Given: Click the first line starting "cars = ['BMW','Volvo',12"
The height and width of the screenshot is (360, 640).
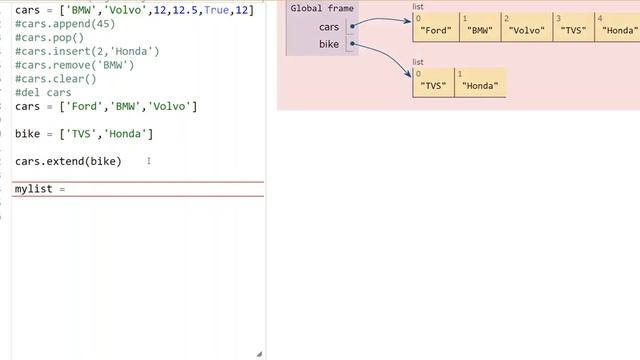Looking at the screenshot, I should pyautogui.click(x=134, y=10).
